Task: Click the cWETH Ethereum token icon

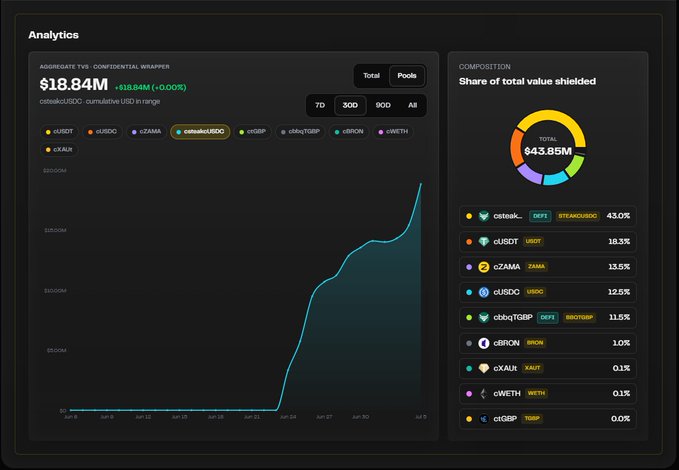Action: click(484, 394)
